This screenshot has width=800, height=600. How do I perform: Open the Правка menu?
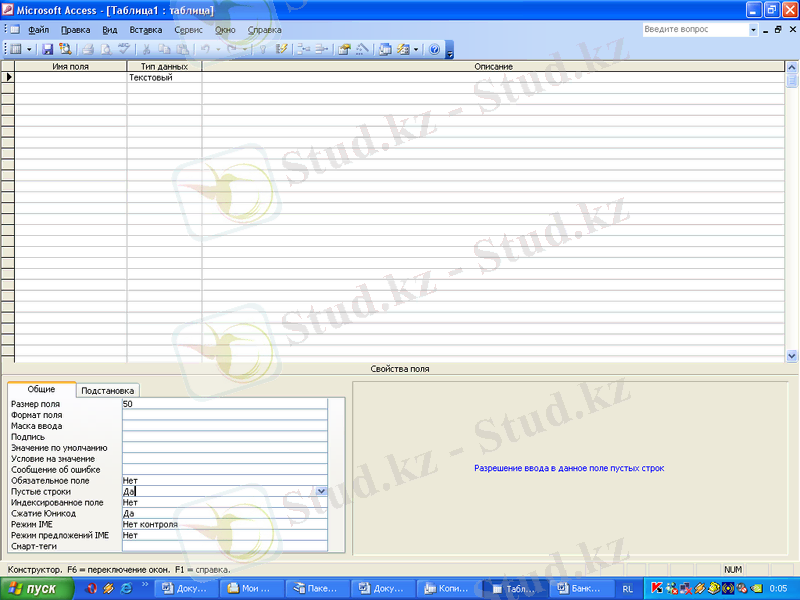76,30
